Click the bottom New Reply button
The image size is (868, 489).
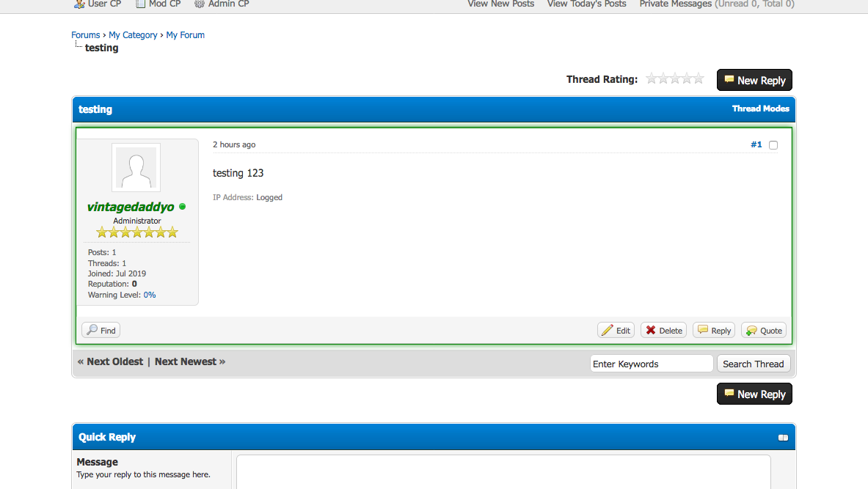coord(754,394)
